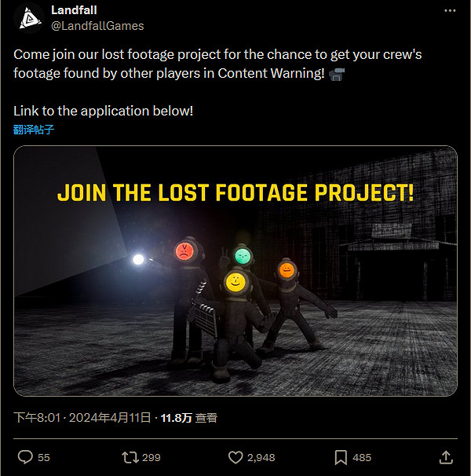Click the repost arrows icon
This screenshot has width=471, height=476.
(x=130, y=456)
